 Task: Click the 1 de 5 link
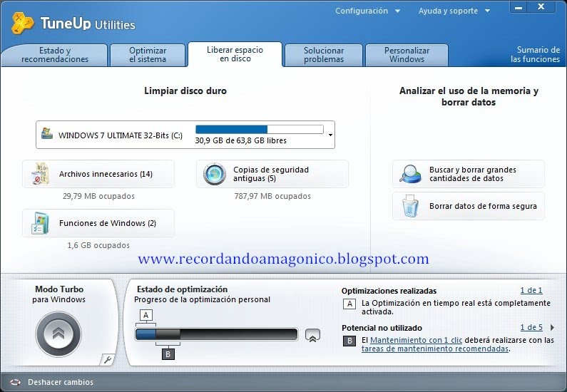[531, 327]
